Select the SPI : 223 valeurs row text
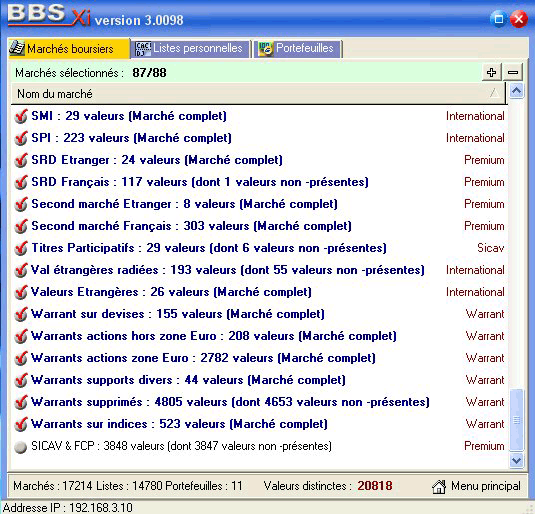 [131, 138]
